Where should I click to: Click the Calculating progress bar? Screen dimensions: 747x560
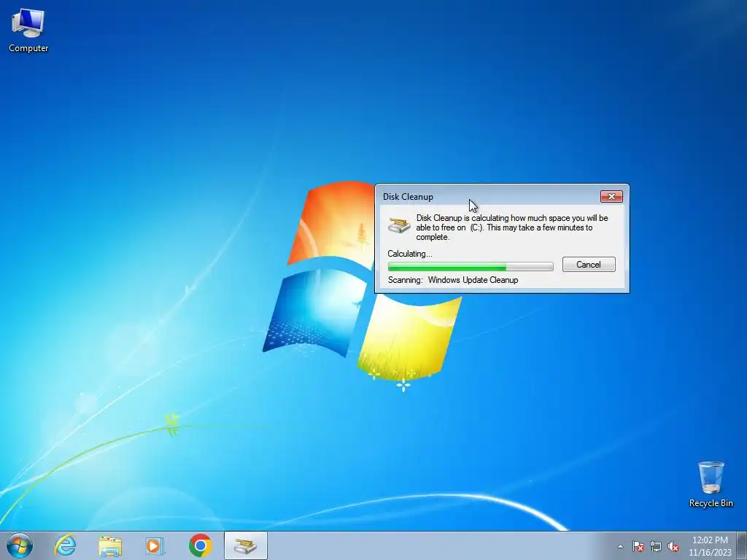click(471, 267)
